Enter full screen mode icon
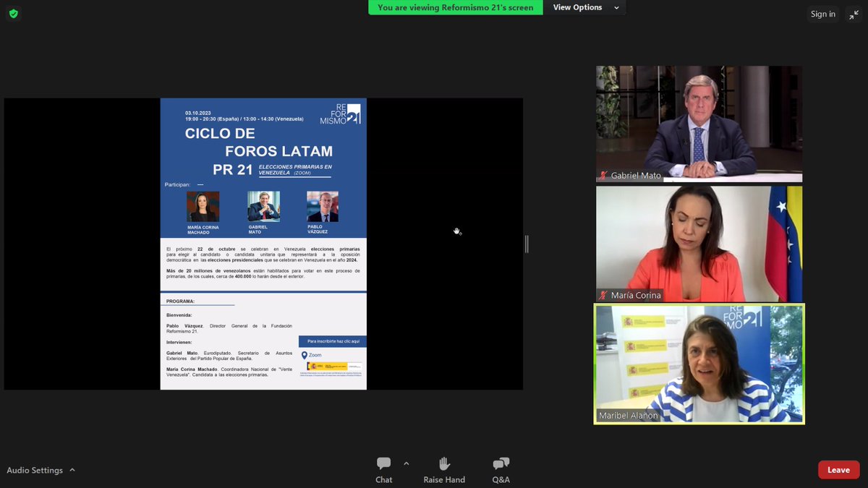This screenshot has height=488, width=868. pos(854,14)
